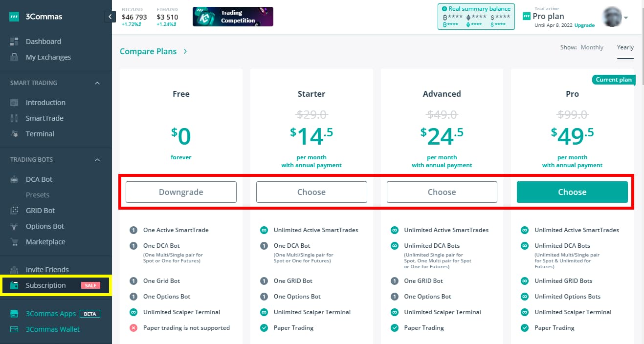
Task: Click the Pro $49.5 price text
Action: 572,137
